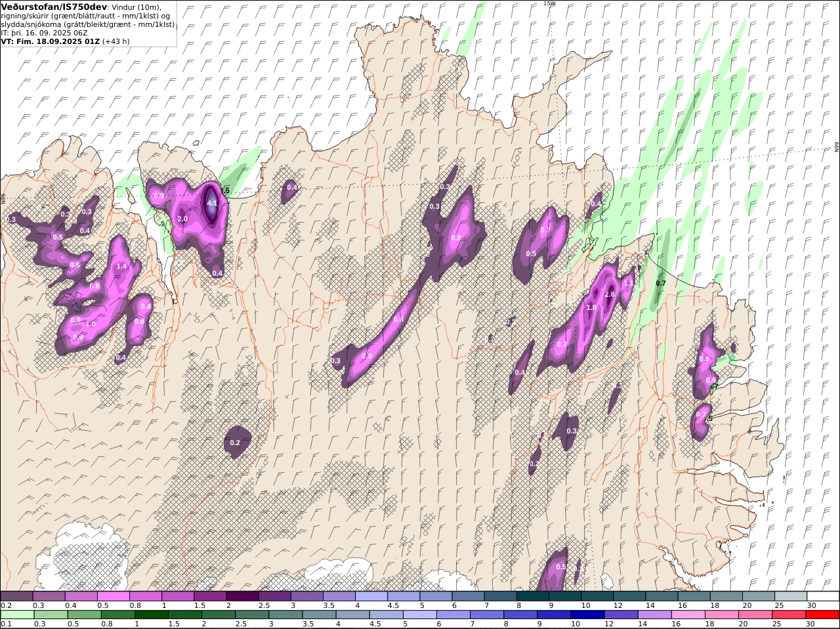This screenshot has height=629, width=840.
Task: Click the 2.0 precipitation value label
Action: (182, 219)
